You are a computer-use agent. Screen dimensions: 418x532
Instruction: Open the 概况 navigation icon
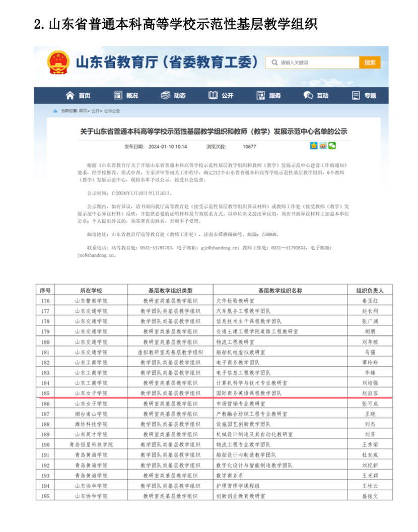[118, 96]
